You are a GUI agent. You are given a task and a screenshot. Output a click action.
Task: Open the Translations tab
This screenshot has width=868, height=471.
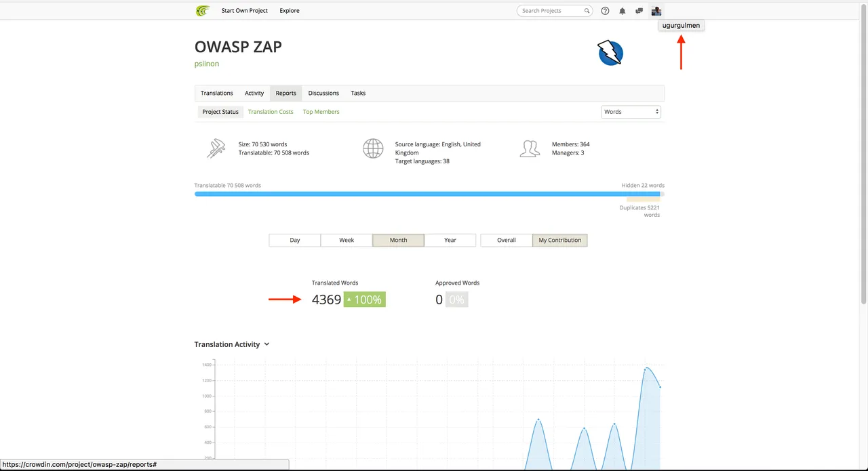tap(217, 93)
